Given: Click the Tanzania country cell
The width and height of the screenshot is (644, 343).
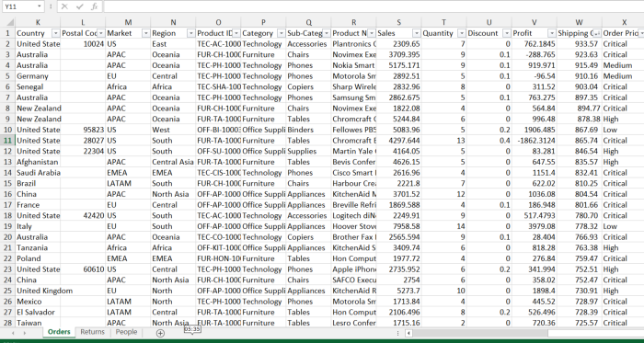Looking at the screenshot, I should coord(38,247).
